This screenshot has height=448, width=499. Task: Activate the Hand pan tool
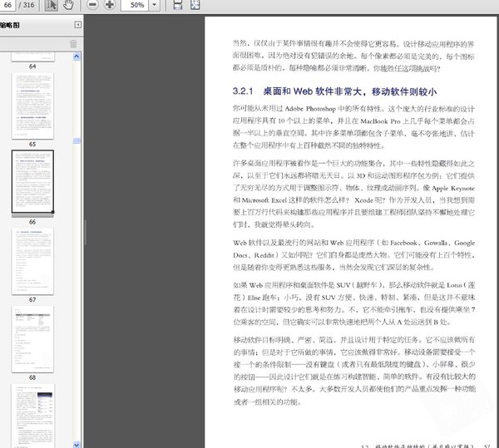point(68,5)
